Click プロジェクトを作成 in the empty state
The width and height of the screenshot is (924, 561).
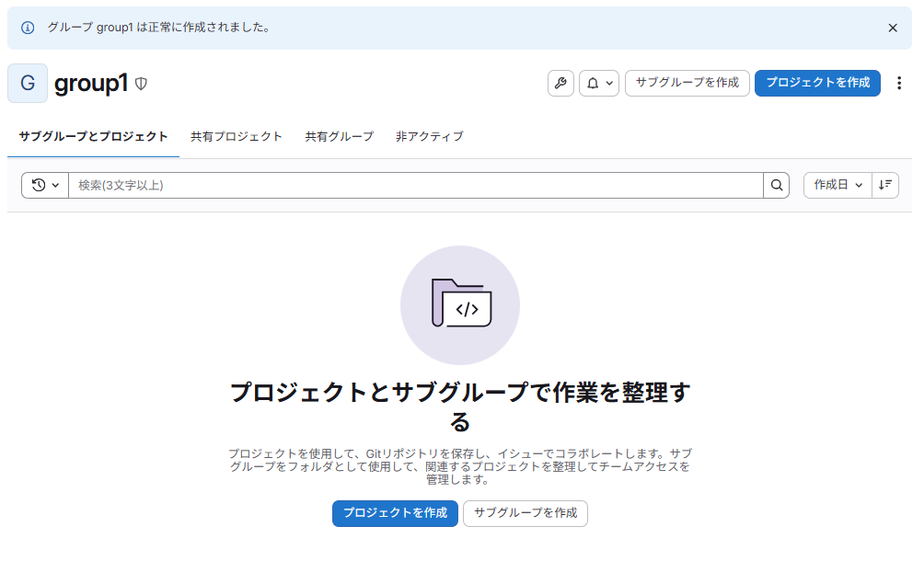395,513
